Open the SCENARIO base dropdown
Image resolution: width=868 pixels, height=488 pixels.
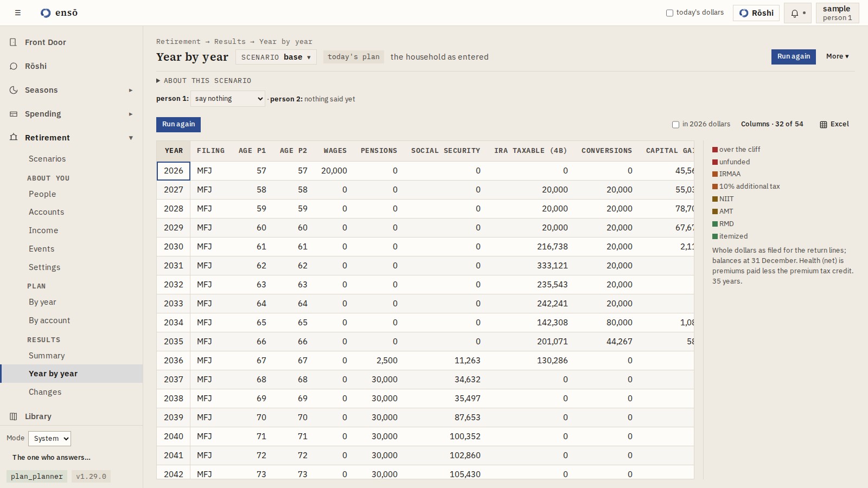[x=276, y=57]
